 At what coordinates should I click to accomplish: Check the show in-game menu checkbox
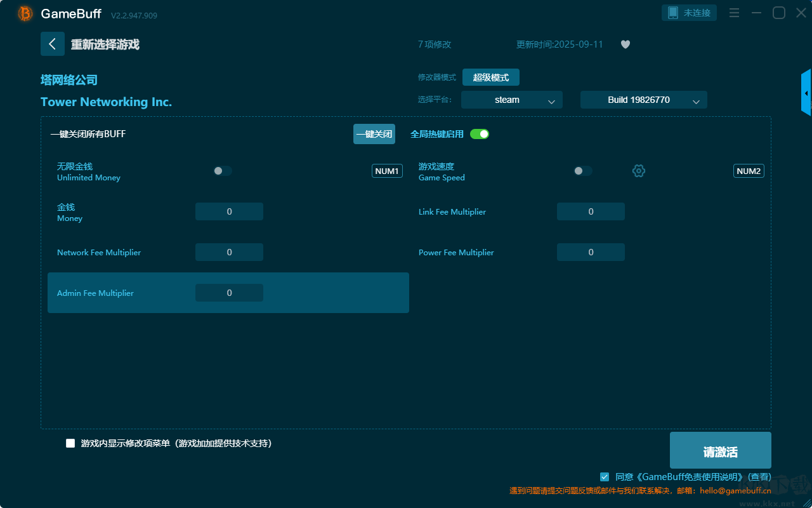coord(70,443)
